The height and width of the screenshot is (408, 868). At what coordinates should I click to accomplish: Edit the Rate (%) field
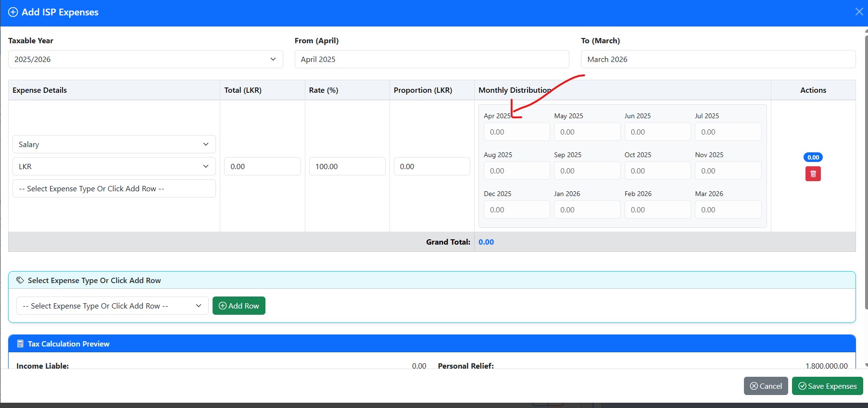[x=347, y=166]
